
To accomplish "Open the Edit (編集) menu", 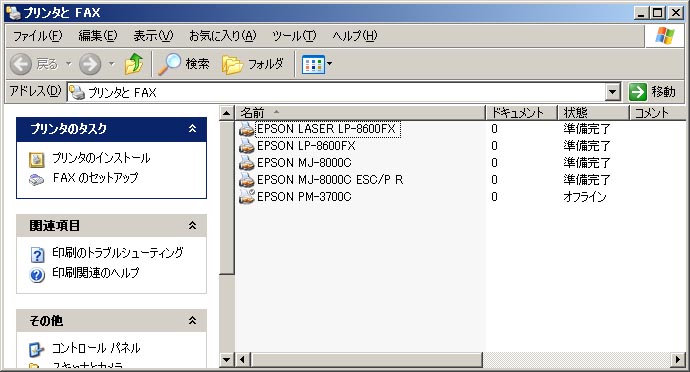I will (98, 36).
